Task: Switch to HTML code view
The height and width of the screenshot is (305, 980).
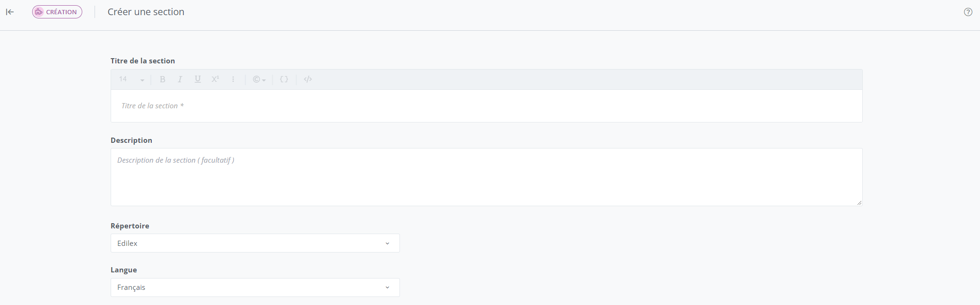Action: [x=308, y=79]
